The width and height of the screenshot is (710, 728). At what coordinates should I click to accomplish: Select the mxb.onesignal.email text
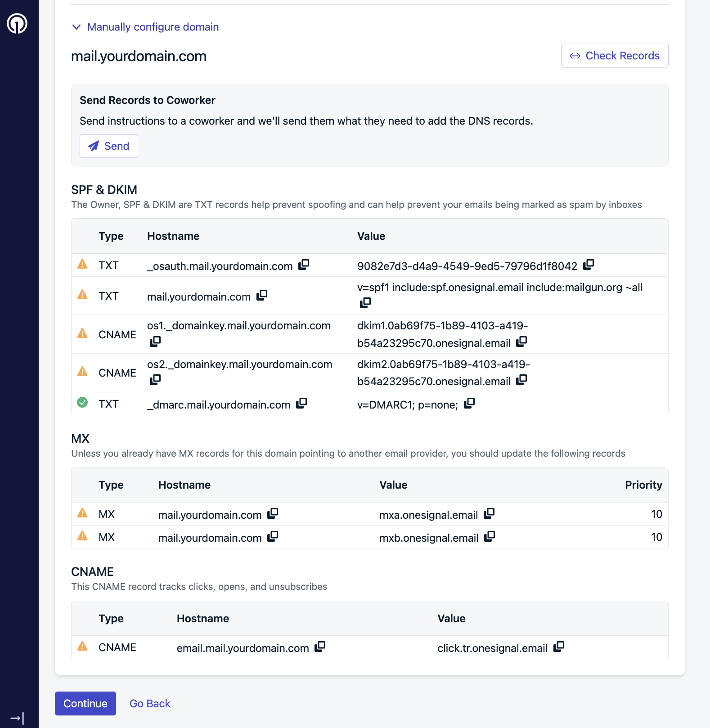click(x=429, y=538)
